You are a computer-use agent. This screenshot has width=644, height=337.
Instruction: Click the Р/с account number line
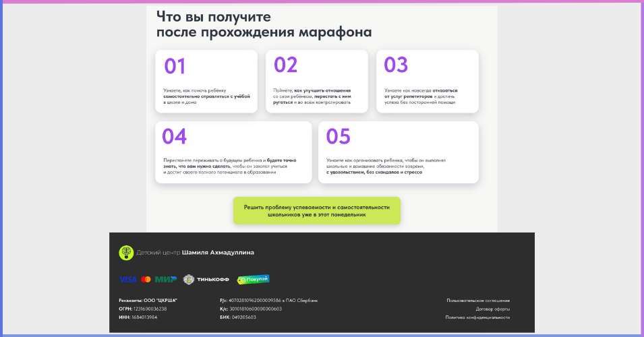coord(268,301)
